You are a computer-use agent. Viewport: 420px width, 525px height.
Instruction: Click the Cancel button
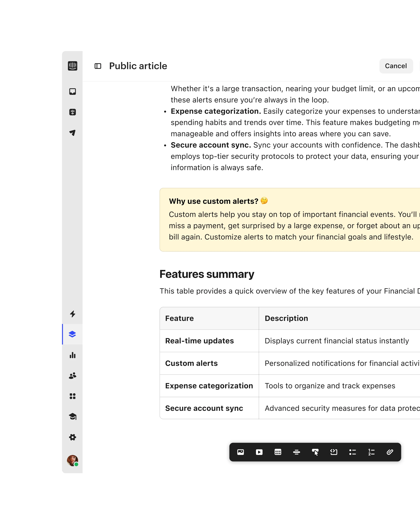396,66
